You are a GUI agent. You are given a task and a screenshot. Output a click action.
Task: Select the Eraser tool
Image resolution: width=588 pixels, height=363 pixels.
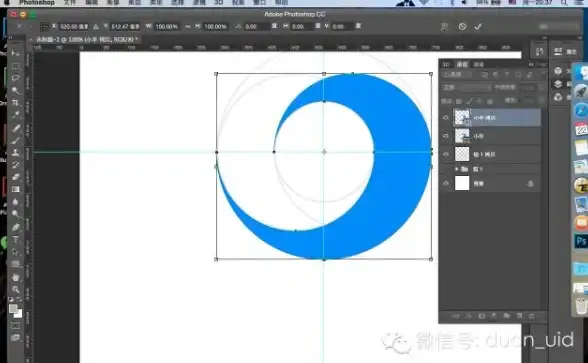[x=15, y=177]
